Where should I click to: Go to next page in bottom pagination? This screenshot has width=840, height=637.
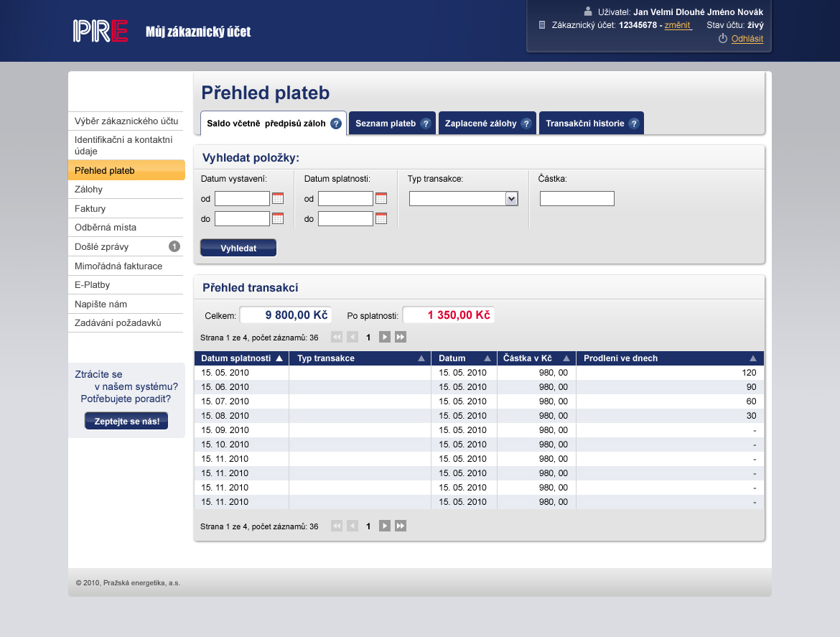pos(385,526)
